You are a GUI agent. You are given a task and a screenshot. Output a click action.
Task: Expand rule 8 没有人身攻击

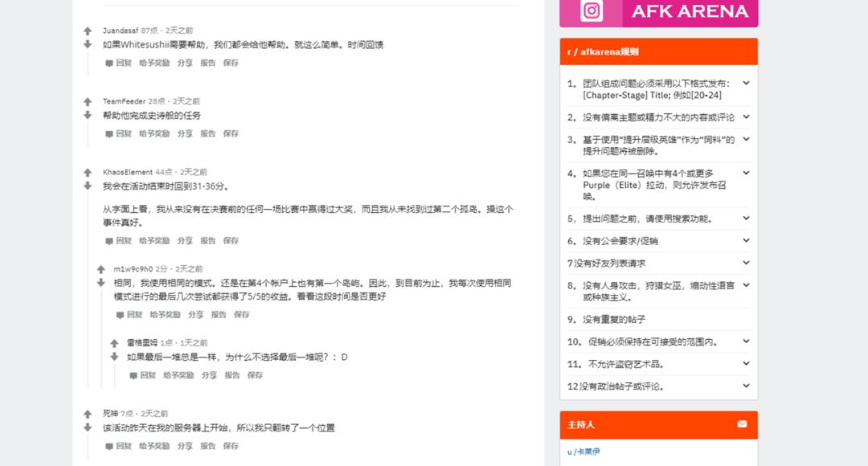pos(746,285)
